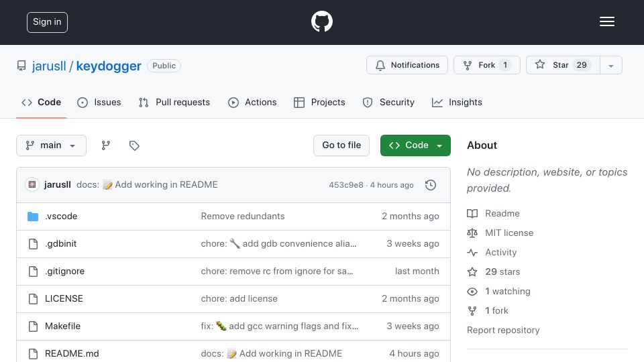Open the jarusll commit author name link
This screenshot has width=644, height=362.
[x=58, y=185]
